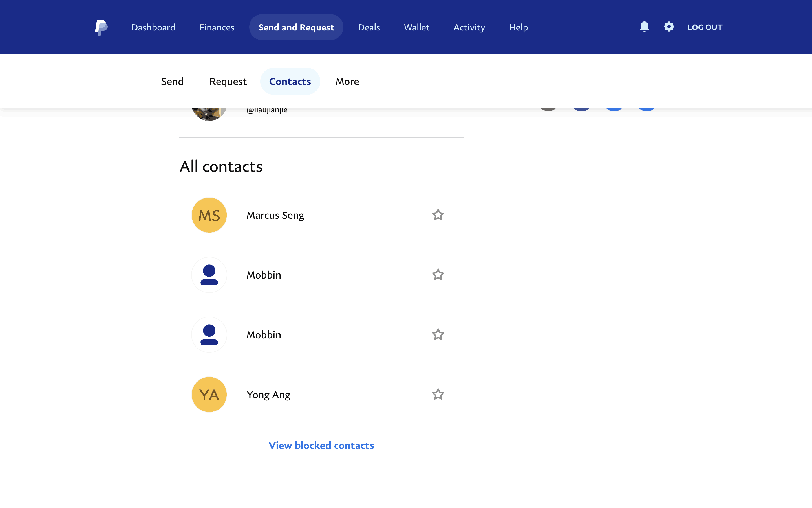The height and width of the screenshot is (508, 812).
Task: Open the Wallet section
Action: tap(416, 27)
